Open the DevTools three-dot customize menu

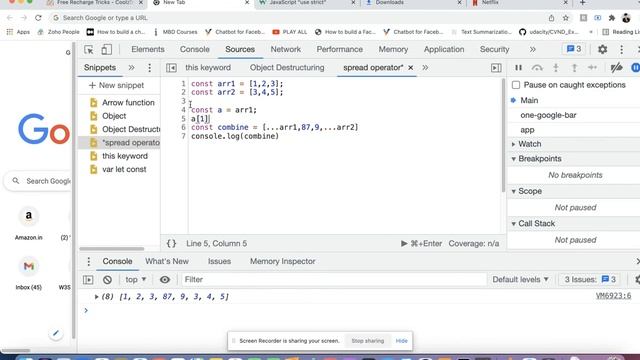tap(621, 49)
